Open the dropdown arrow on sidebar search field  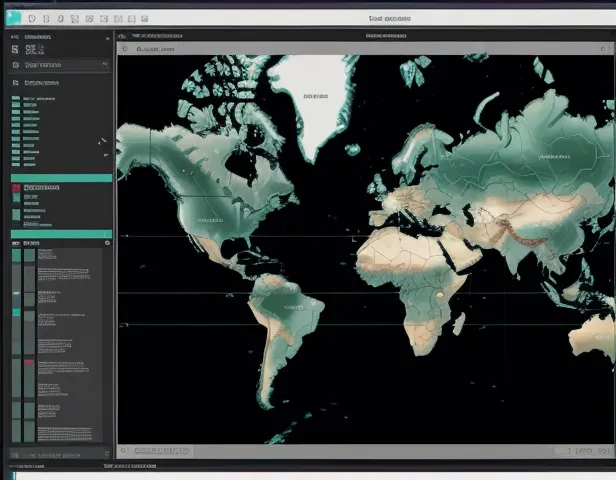tap(104, 65)
